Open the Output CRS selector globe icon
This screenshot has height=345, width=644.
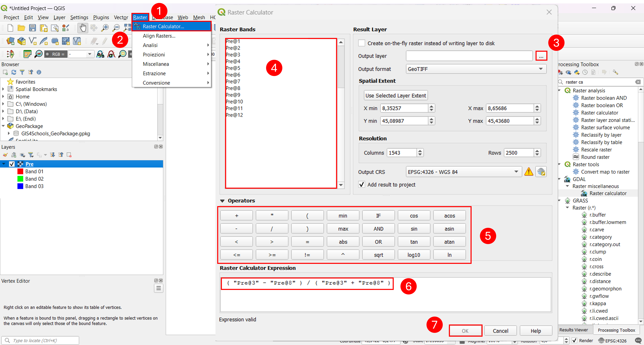click(541, 172)
